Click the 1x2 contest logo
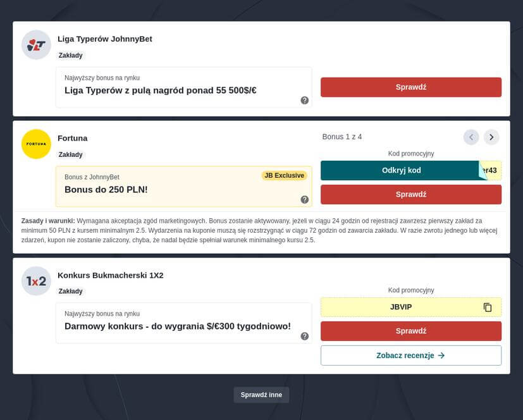This screenshot has height=420, width=523. 36,281
